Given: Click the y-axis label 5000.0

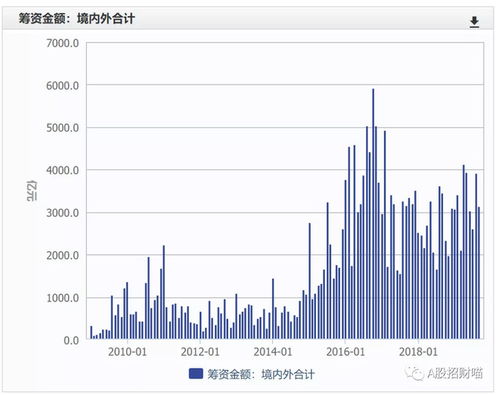Looking at the screenshot, I should tap(63, 128).
